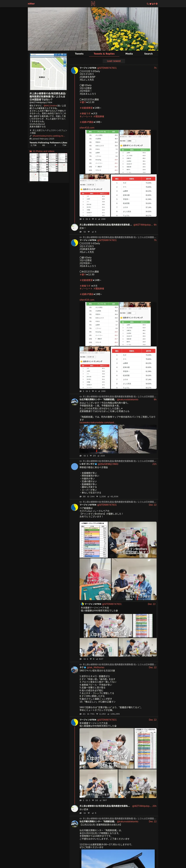Click the '21h' timestamp on いまだ だいすけ tweet

click(154, 464)
